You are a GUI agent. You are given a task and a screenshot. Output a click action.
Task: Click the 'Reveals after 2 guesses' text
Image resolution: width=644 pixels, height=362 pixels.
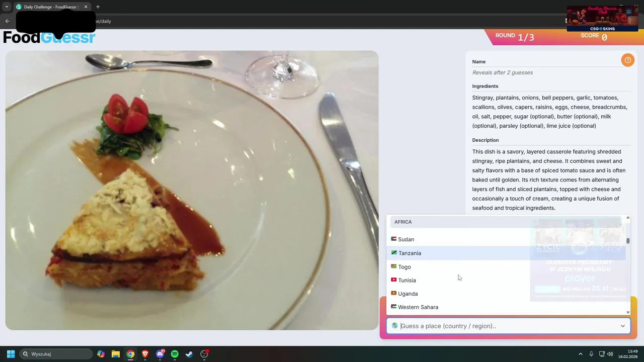[x=502, y=72]
